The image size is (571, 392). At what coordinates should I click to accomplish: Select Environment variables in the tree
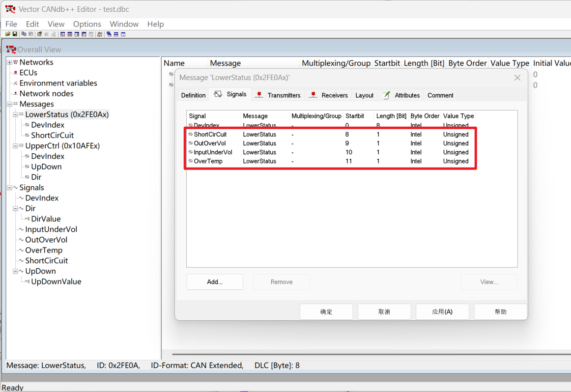(x=58, y=83)
